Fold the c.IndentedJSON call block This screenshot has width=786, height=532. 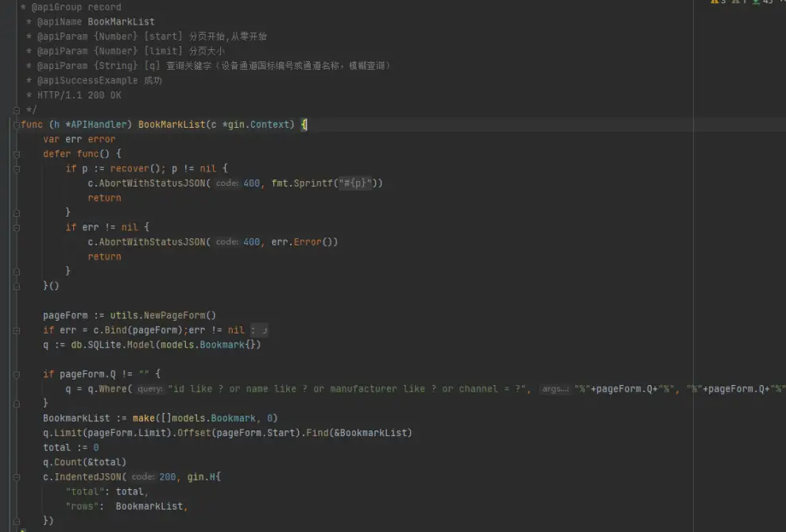pos(16,477)
